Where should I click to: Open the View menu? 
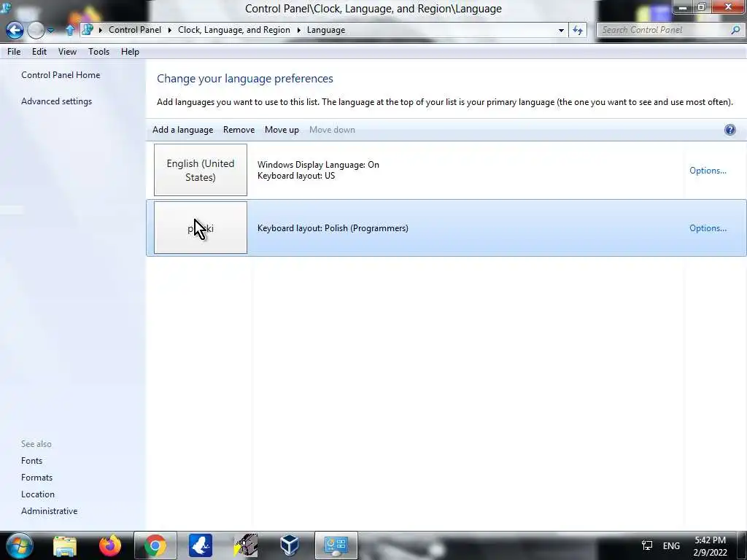pyautogui.click(x=67, y=52)
